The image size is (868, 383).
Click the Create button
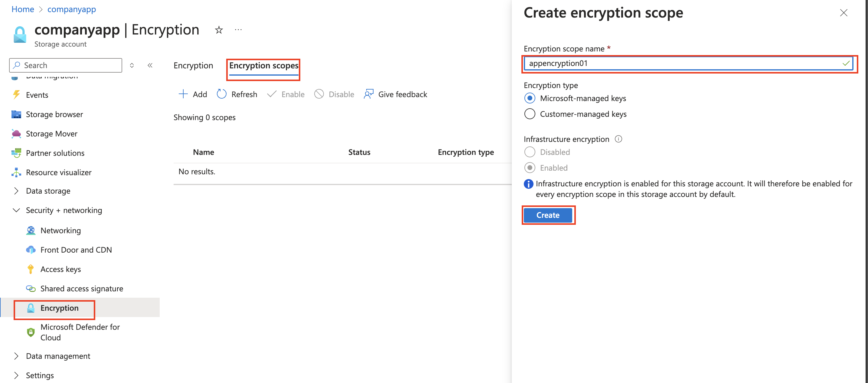pyautogui.click(x=548, y=215)
